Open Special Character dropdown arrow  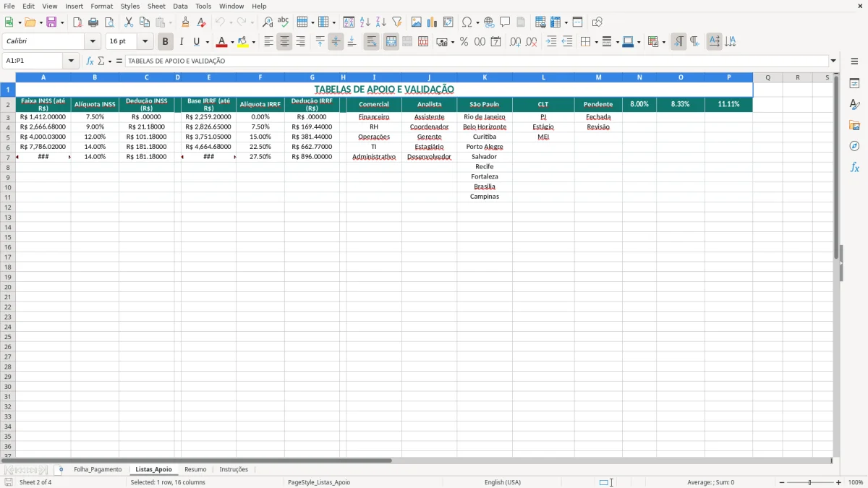tap(478, 22)
